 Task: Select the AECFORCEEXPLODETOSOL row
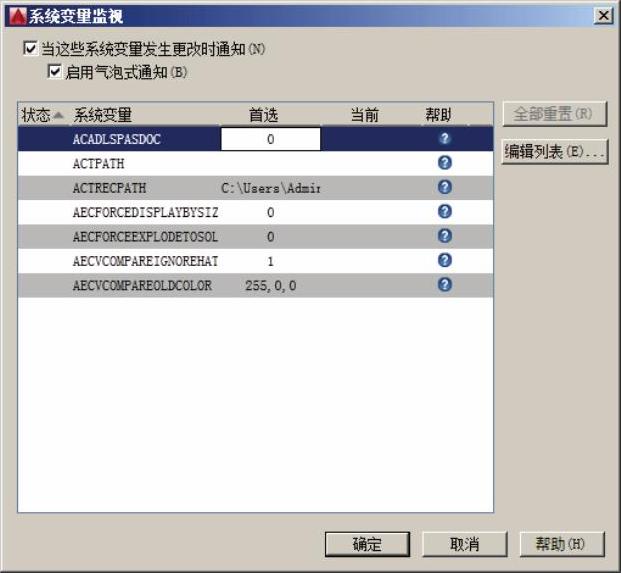pos(255,236)
